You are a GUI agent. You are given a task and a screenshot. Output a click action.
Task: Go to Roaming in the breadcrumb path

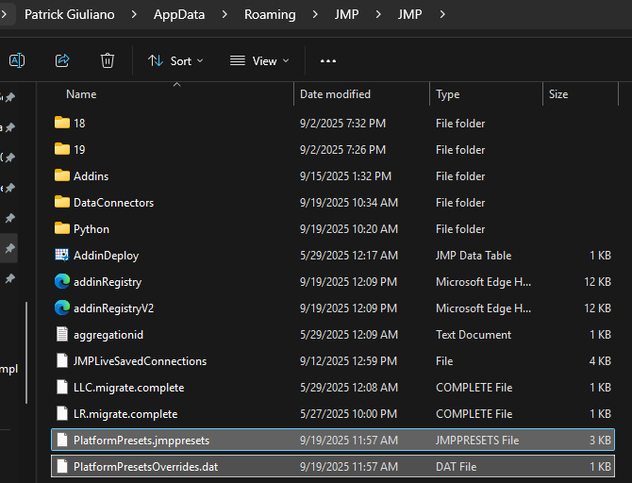coord(270,15)
